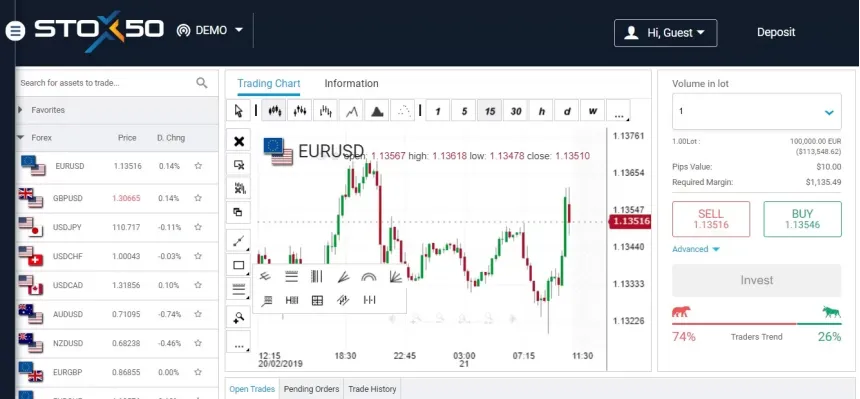Pick the Gann grid box tool in popup

[x=317, y=300]
